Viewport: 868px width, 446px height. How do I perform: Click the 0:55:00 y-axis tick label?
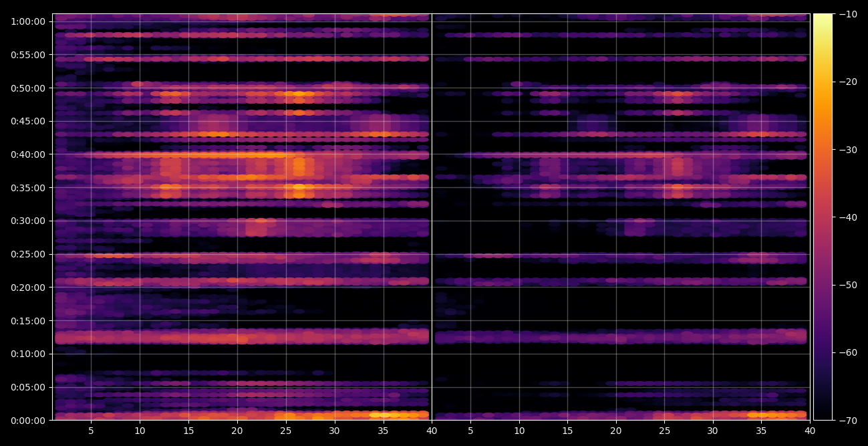28,55
